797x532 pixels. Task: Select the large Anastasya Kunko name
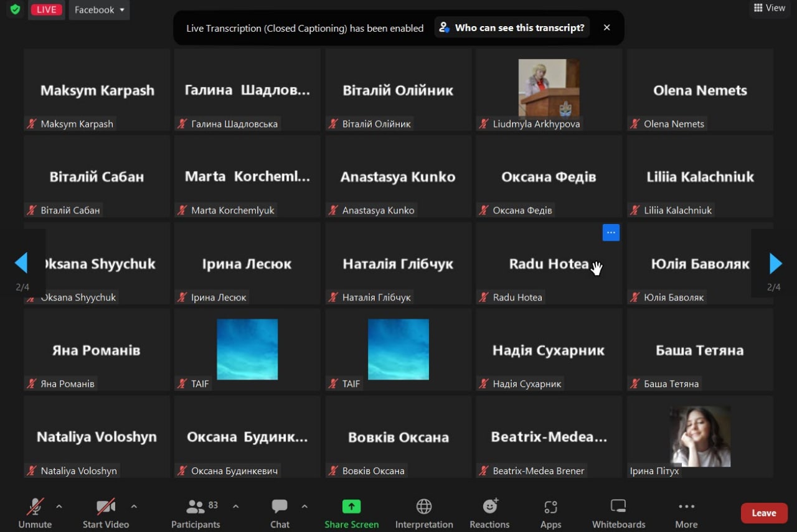(x=398, y=177)
